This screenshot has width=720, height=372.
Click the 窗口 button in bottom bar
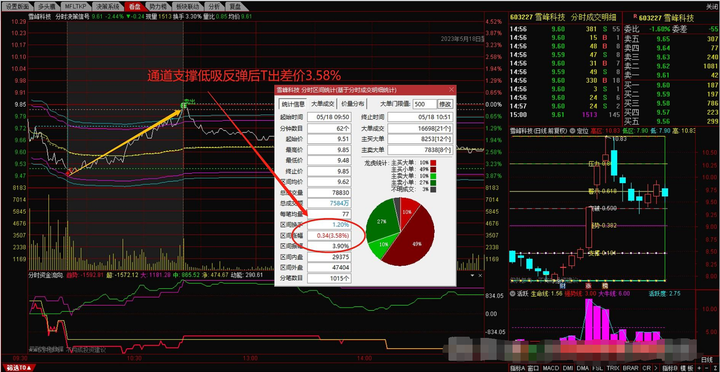pos(533,368)
